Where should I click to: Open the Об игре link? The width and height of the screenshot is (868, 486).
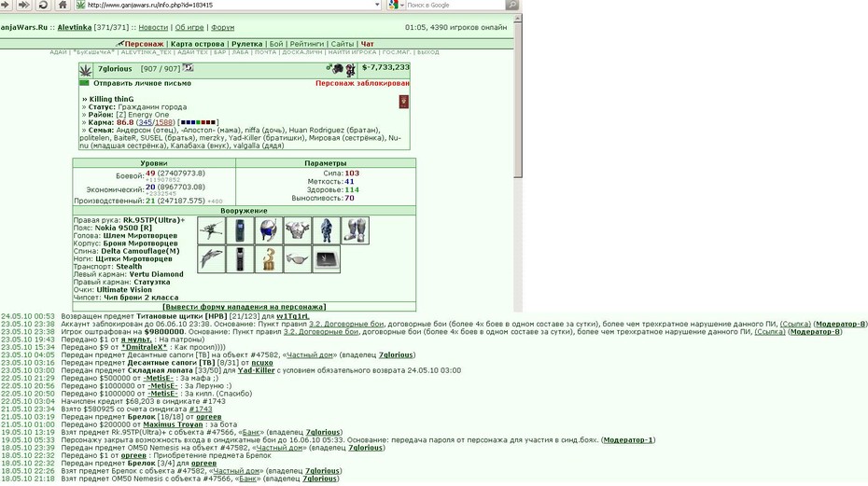tap(189, 27)
